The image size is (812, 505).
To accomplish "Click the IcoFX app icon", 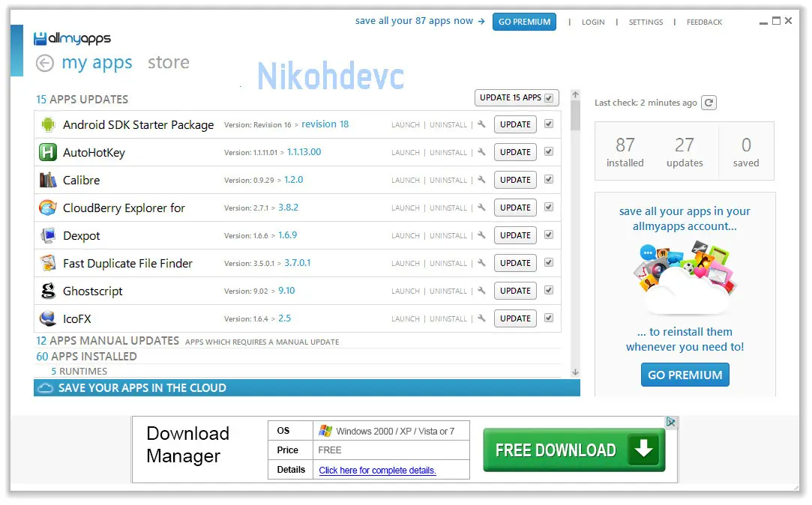I will (x=48, y=318).
